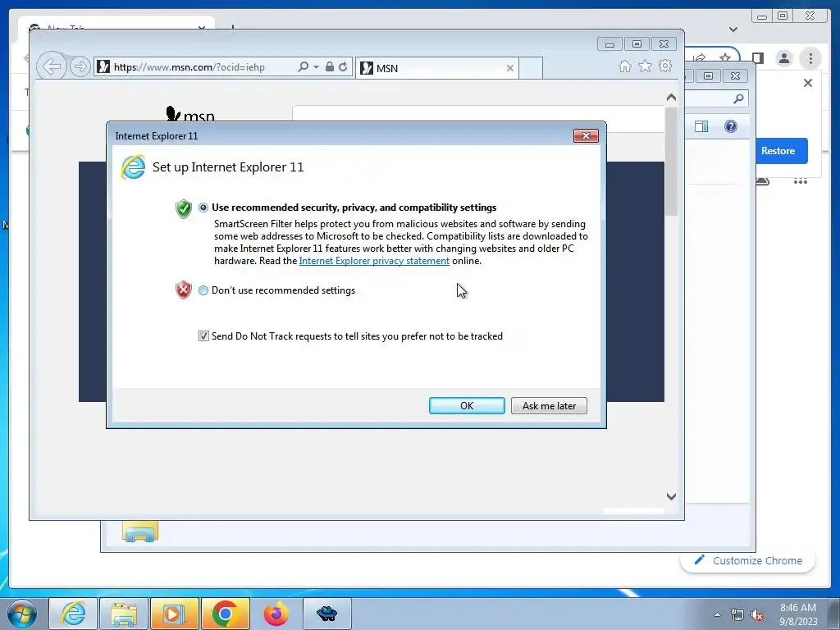840x630 pixels.
Task: Click the network tray icon
Action: [x=737, y=614]
